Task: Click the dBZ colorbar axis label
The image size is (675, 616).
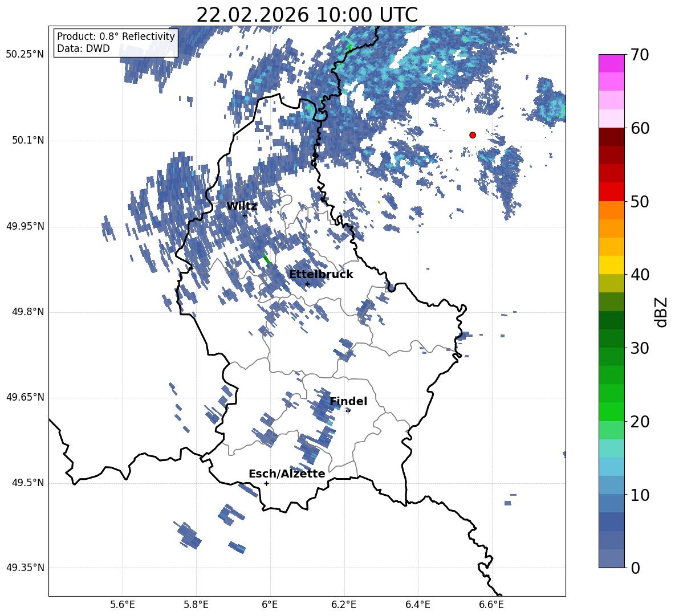Action: (x=662, y=312)
